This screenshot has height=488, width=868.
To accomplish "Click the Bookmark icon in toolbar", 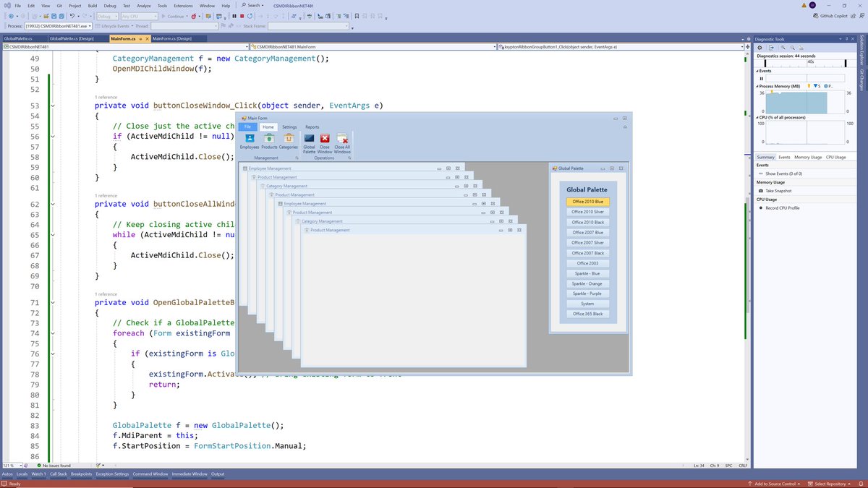I will click(357, 16).
